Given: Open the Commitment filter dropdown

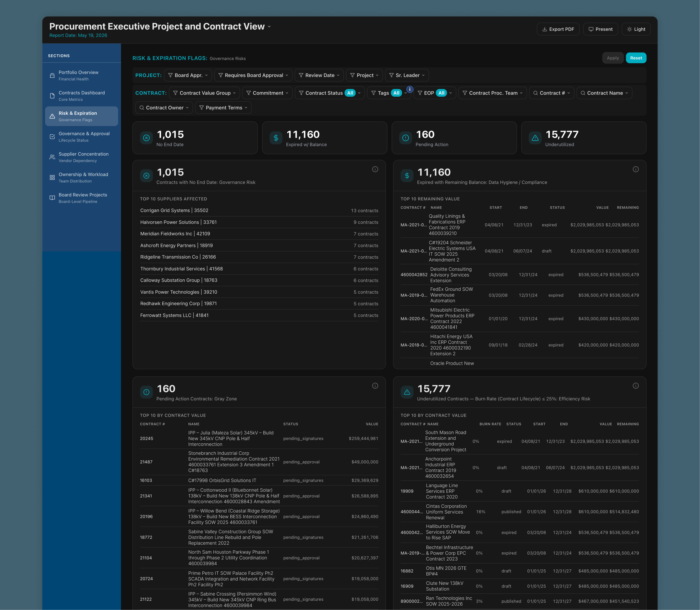Looking at the screenshot, I should tap(267, 93).
